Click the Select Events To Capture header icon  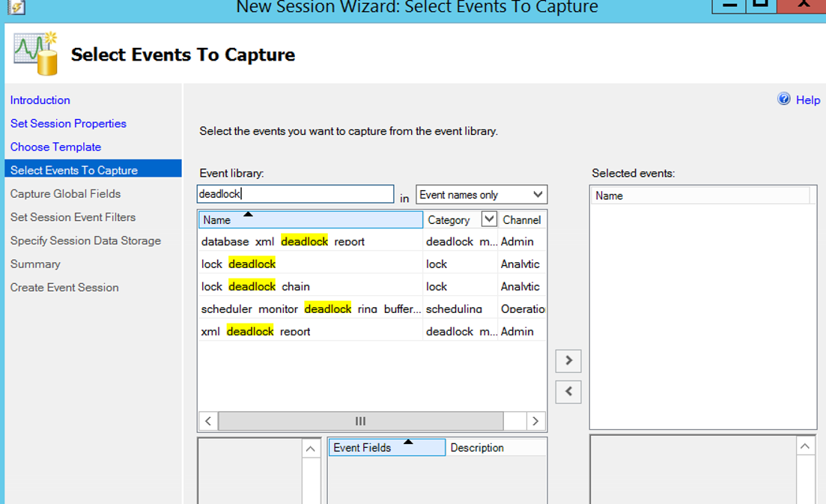[x=36, y=54]
